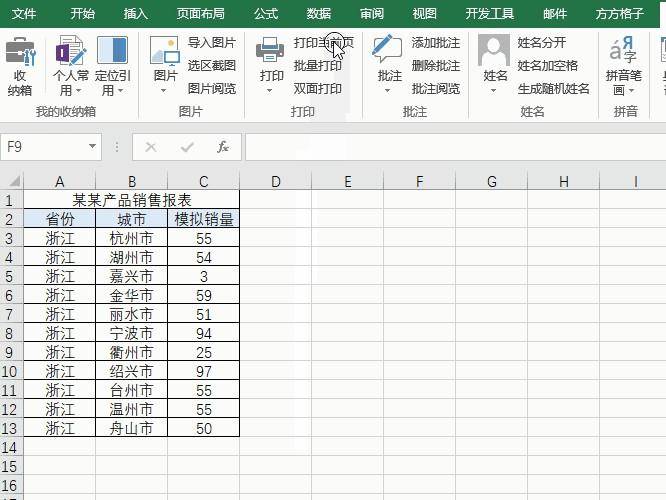Open the 收纳箱 toolbox icon
The width and height of the screenshot is (666, 500).
pyautogui.click(x=20, y=51)
